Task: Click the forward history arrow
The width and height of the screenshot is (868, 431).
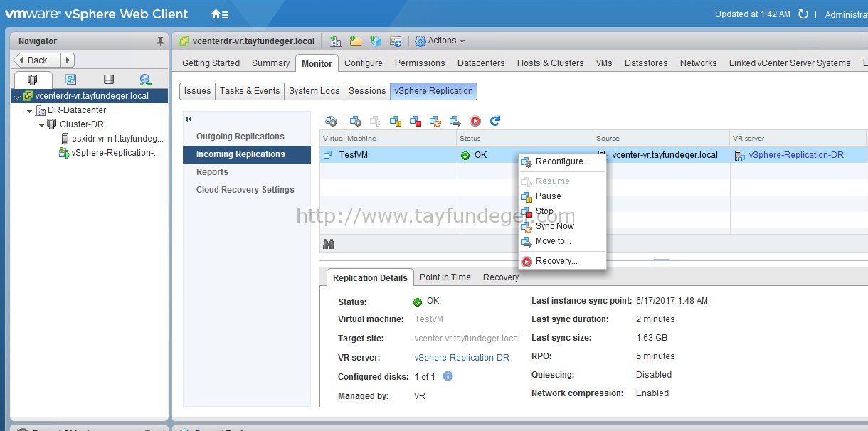Action: click(x=68, y=60)
